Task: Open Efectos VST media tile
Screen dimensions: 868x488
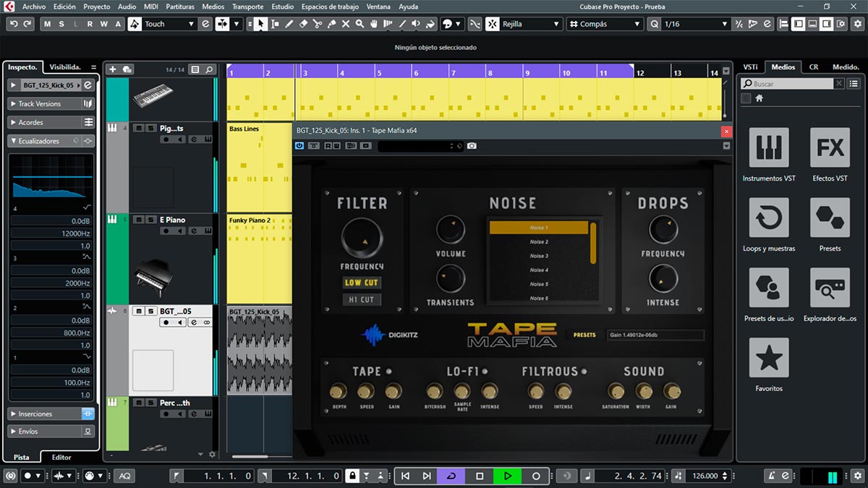Action: click(830, 147)
